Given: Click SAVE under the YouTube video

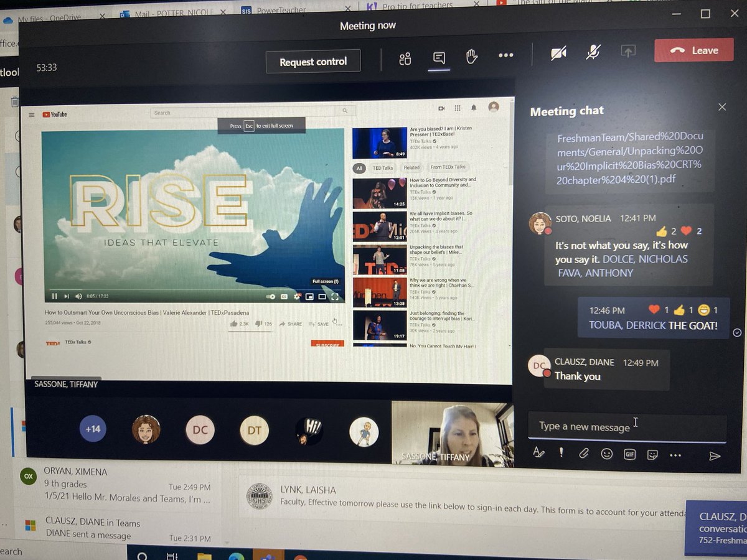Looking at the screenshot, I should [317, 324].
